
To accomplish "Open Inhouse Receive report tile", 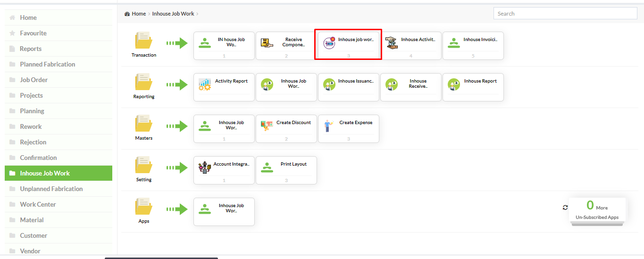I will [411, 87].
